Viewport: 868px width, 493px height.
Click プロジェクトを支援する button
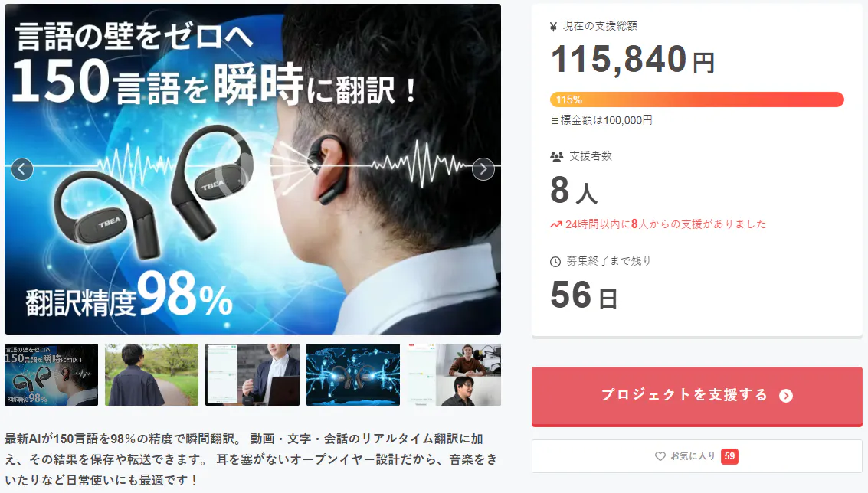[x=697, y=397]
